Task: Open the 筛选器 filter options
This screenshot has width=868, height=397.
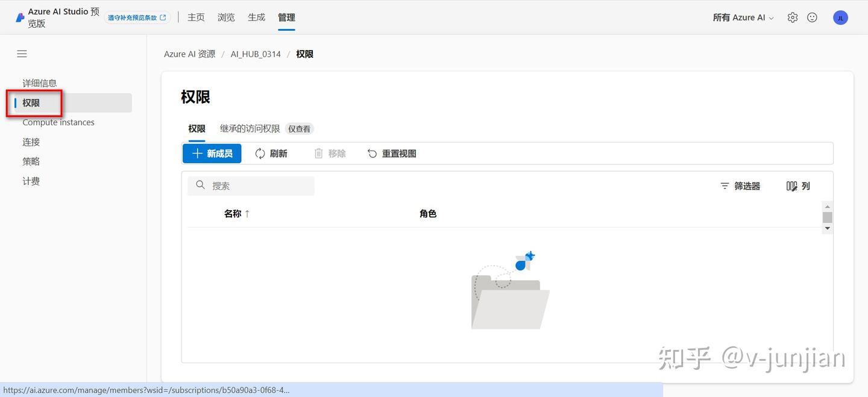Action: click(740, 186)
